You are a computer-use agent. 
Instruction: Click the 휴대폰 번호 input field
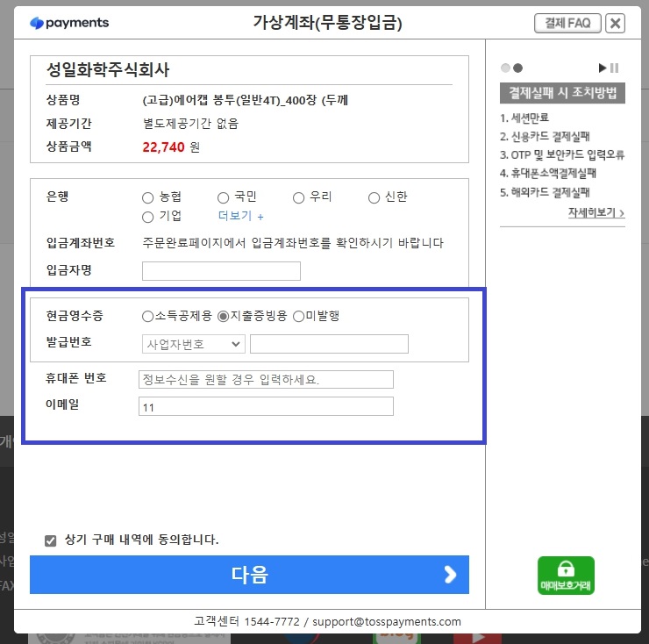(266, 379)
